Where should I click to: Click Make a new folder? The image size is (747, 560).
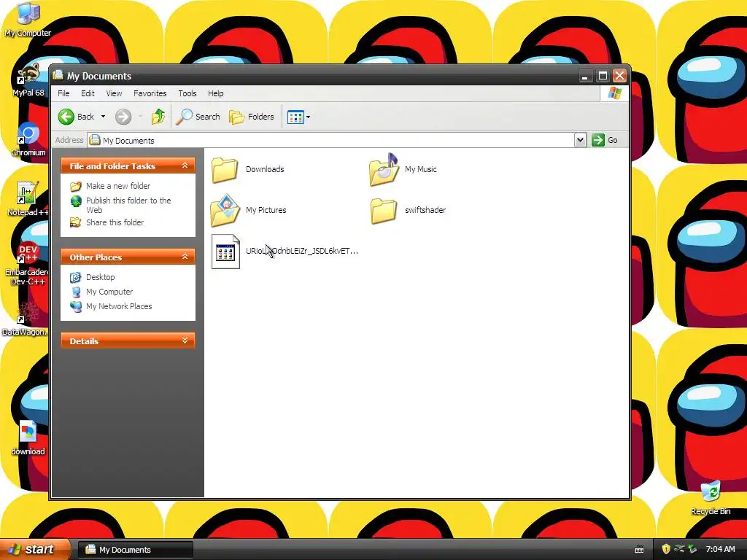pyautogui.click(x=118, y=186)
